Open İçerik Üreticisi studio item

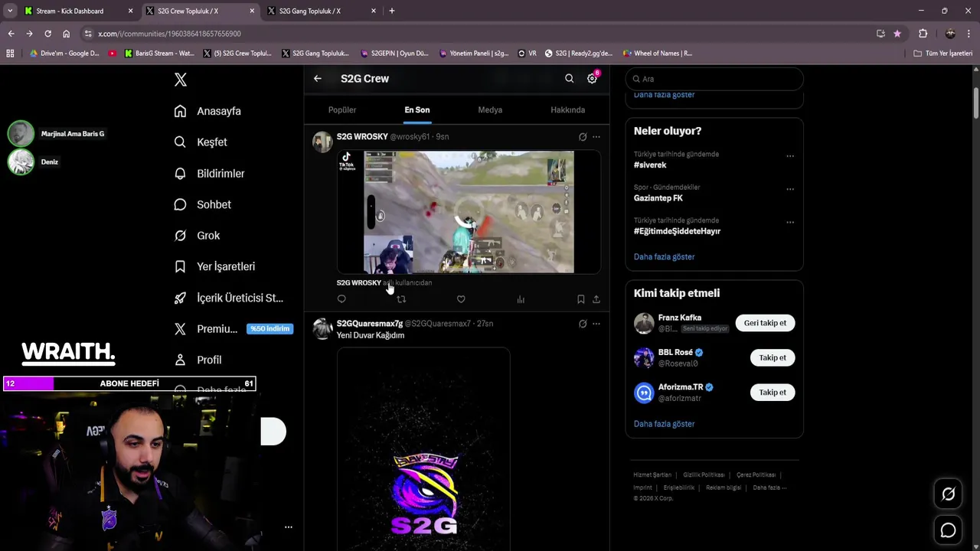pyautogui.click(x=228, y=298)
